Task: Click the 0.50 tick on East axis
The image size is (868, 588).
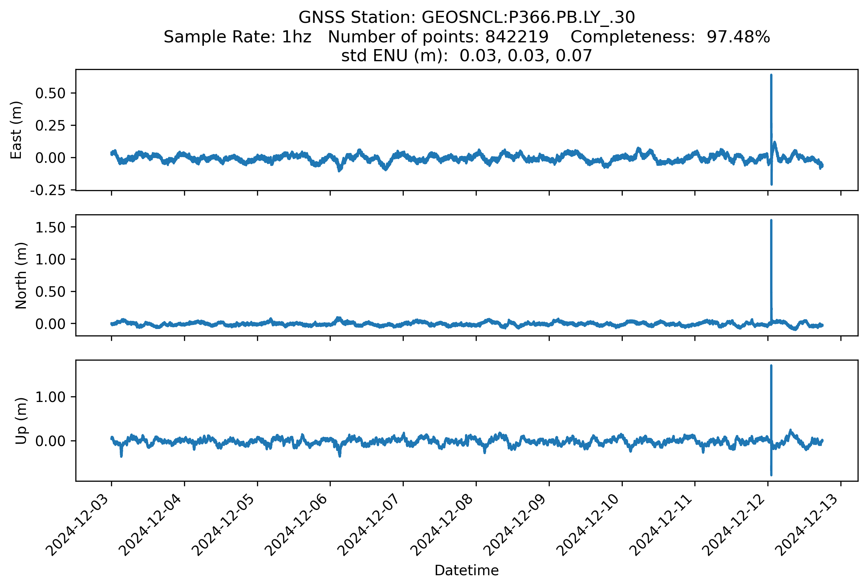Action: point(50,93)
